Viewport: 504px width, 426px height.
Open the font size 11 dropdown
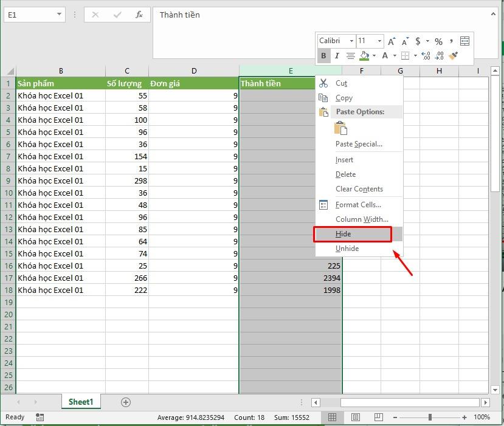coord(379,41)
